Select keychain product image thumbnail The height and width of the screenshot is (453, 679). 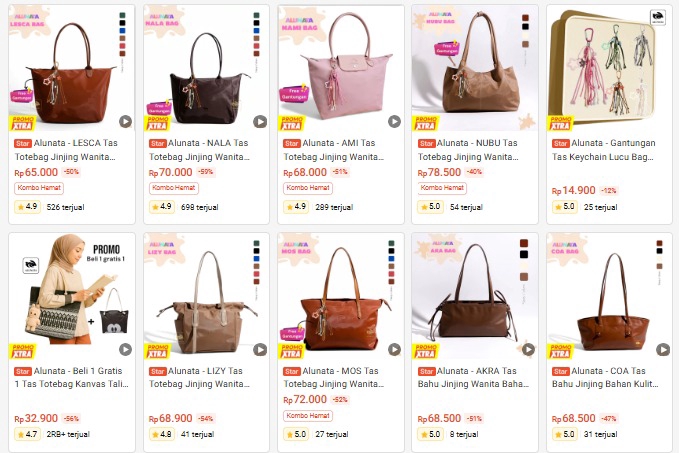click(609, 68)
